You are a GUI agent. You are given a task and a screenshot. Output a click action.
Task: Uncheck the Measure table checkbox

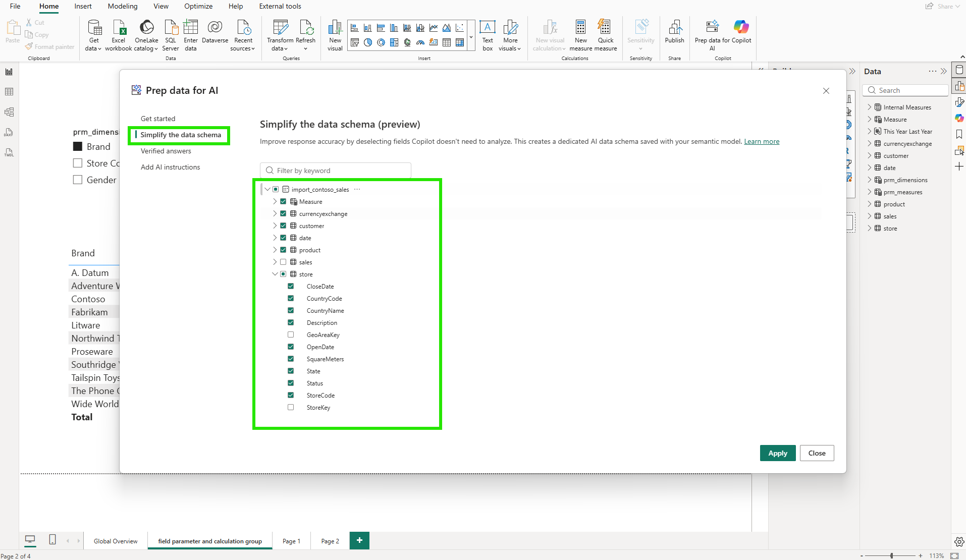tap(283, 201)
